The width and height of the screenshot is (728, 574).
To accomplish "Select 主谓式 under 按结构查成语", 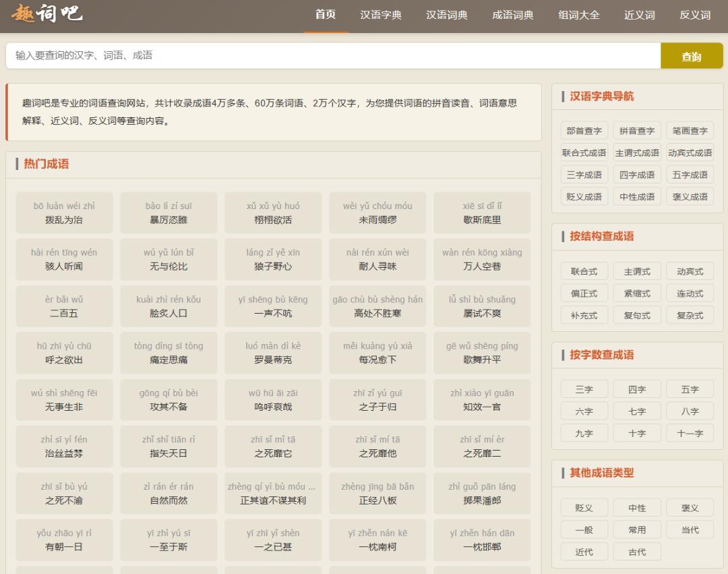I will click(x=637, y=272).
